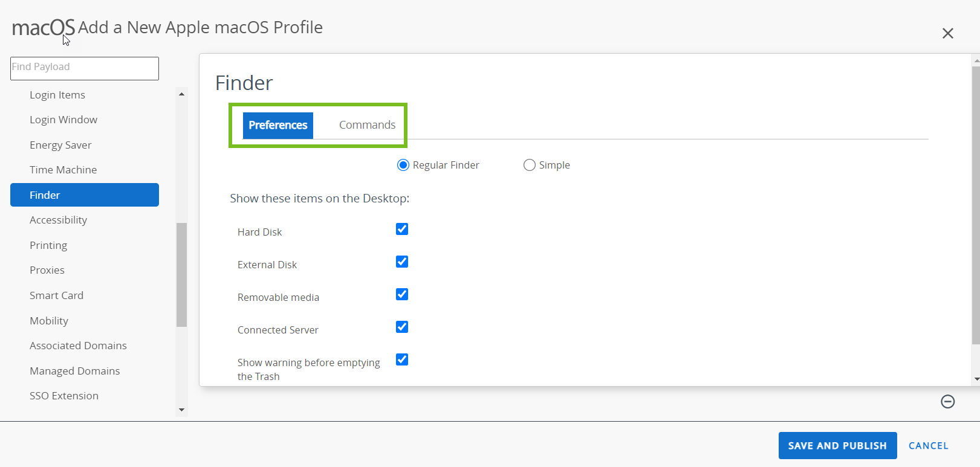Click the Save and Publish button
This screenshot has width=980, height=467.
(837, 446)
